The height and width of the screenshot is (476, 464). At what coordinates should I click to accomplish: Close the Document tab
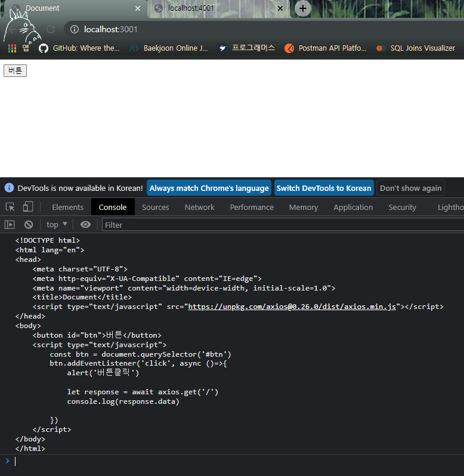[x=138, y=8]
